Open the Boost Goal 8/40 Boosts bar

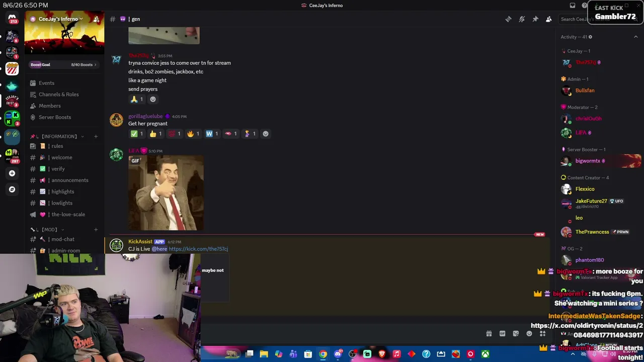(63, 64)
